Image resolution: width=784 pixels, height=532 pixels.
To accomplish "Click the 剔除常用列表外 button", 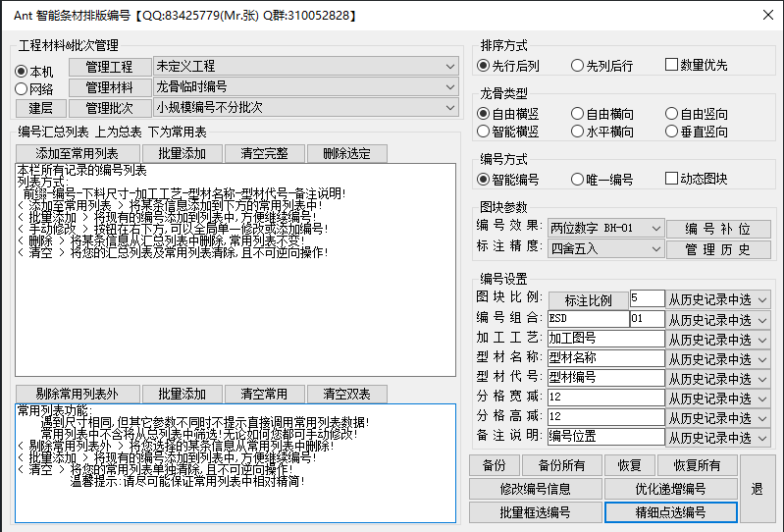I will tap(77, 394).
